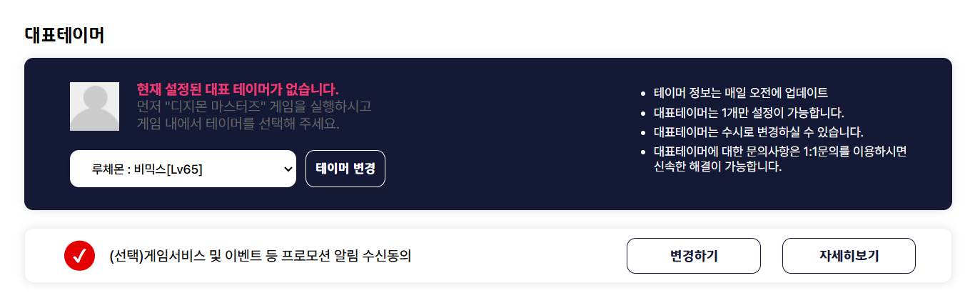The height and width of the screenshot is (298, 980).
Task: Open the 루체몬 : 비믹스[Lv65] tamer dropdown
Action: (183, 169)
